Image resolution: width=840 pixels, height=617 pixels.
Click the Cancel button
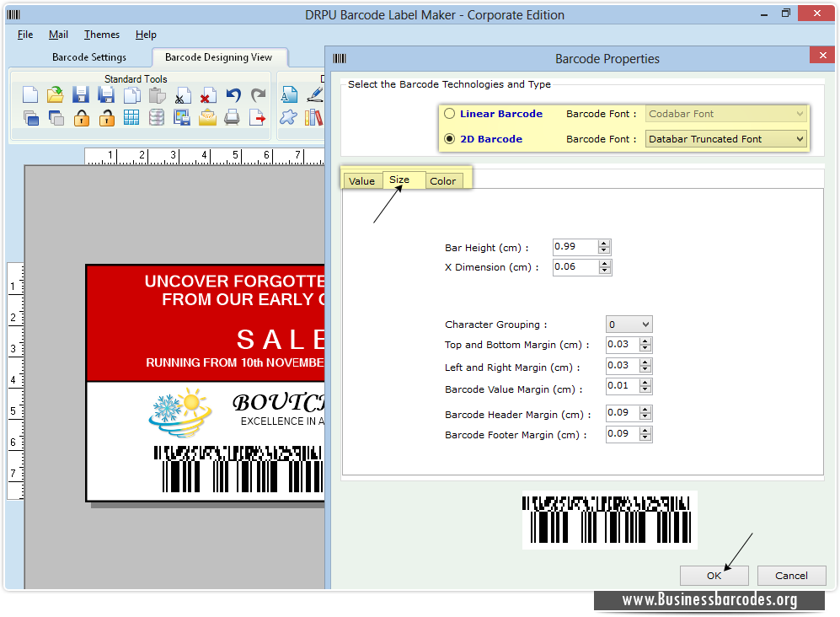pos(790,575)
